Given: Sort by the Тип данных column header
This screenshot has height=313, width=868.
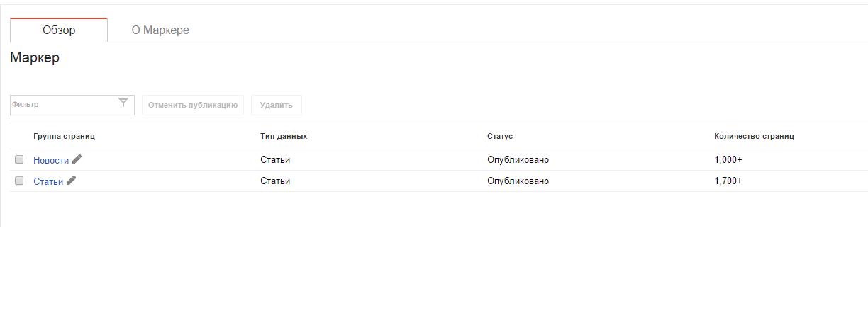Looking at the screenshot, I should pyautogui.click(x=284, y=135).
